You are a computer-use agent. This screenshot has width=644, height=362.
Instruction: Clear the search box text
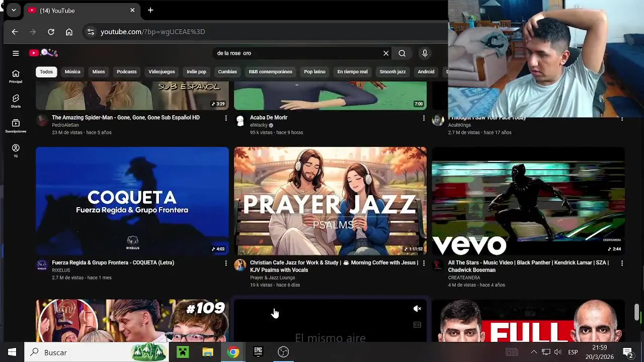(x=386, y=53)
